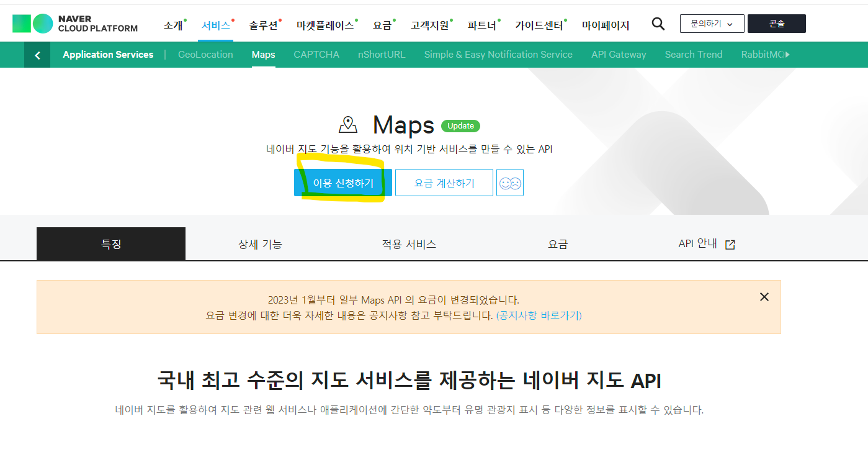This screenshot has height=452, width=868.
Task: Click the external link icon next to API 안내
Action: pyautogui.click(x=730, y=245)
